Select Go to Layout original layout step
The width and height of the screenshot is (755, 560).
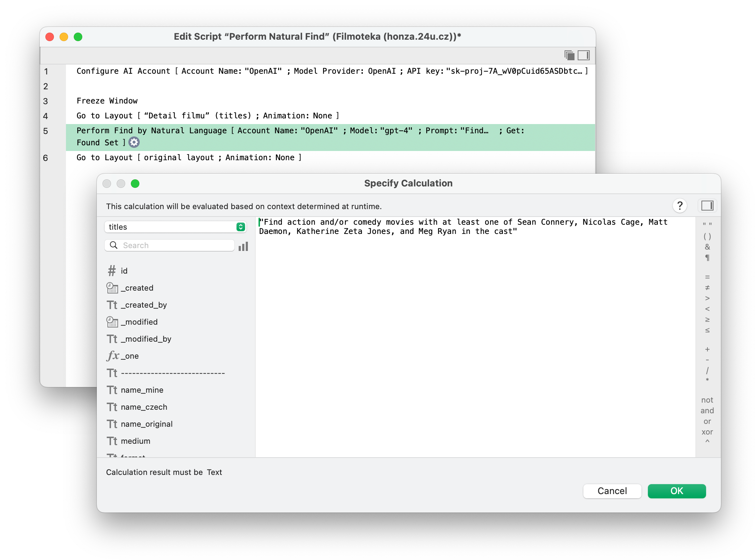[x=330, y=158]
